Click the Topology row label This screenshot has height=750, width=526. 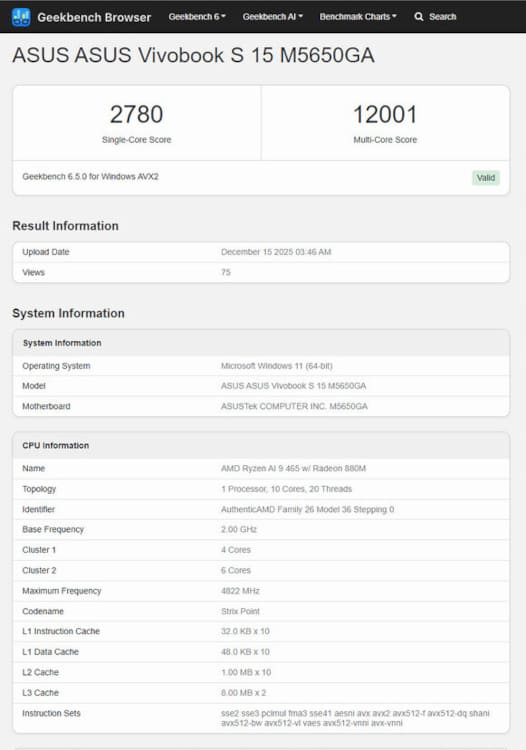coord(39,489)
